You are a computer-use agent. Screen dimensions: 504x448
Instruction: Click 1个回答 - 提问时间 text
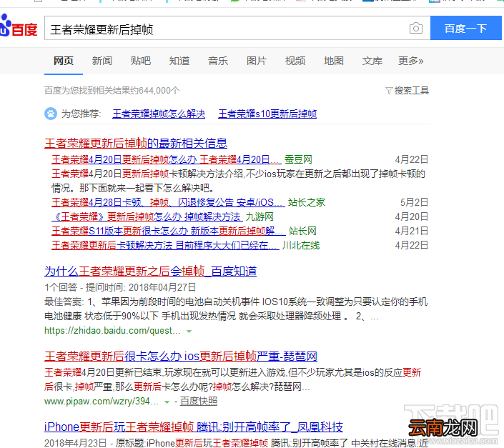pyautogui.click(x=120, y=287)
